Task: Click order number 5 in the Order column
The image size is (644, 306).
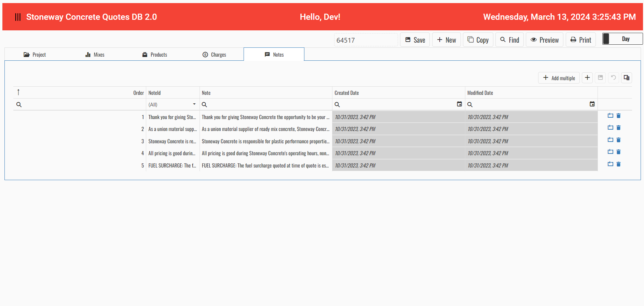Action: [x=142, y=165]
